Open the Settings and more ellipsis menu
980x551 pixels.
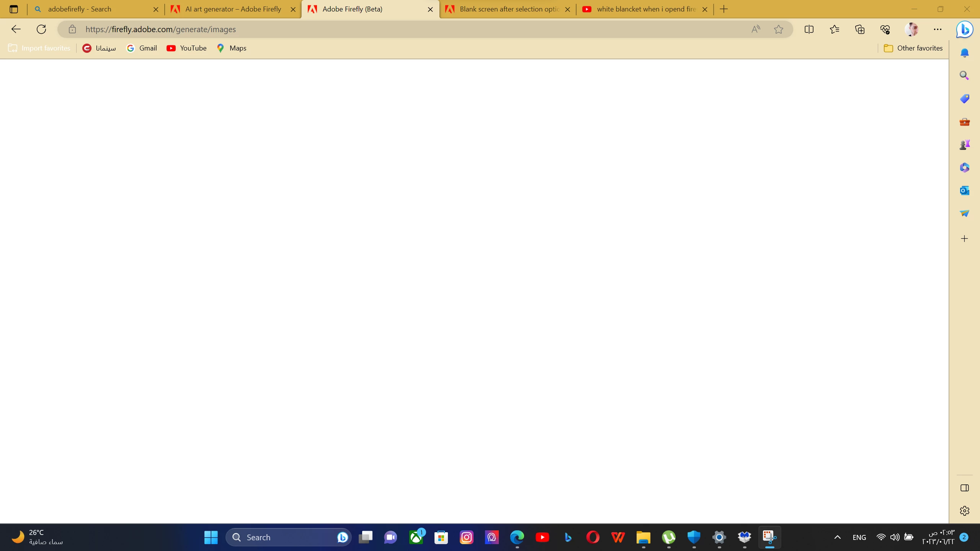point(938,29)
